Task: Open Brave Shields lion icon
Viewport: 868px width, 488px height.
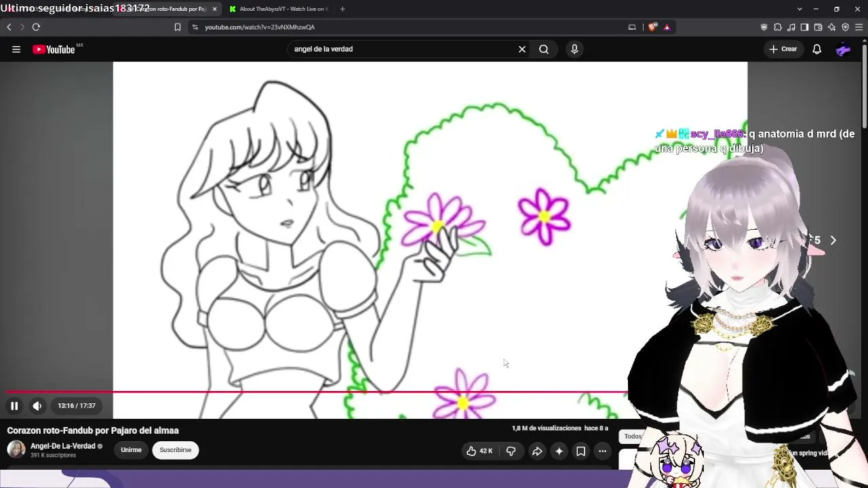Action: point(652,27)
